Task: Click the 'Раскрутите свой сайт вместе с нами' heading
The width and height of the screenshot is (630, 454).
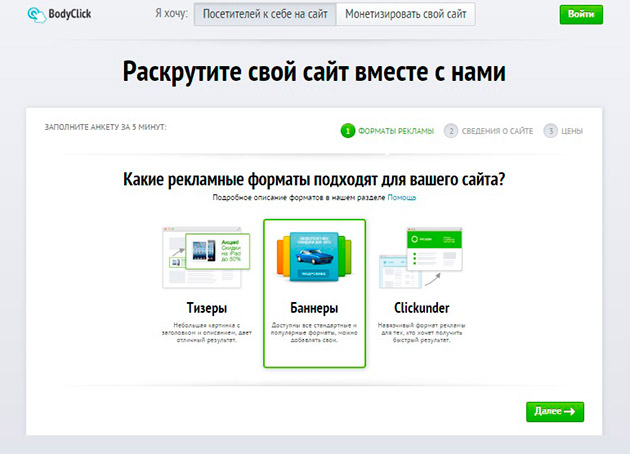Action: (x=314, y=72)
